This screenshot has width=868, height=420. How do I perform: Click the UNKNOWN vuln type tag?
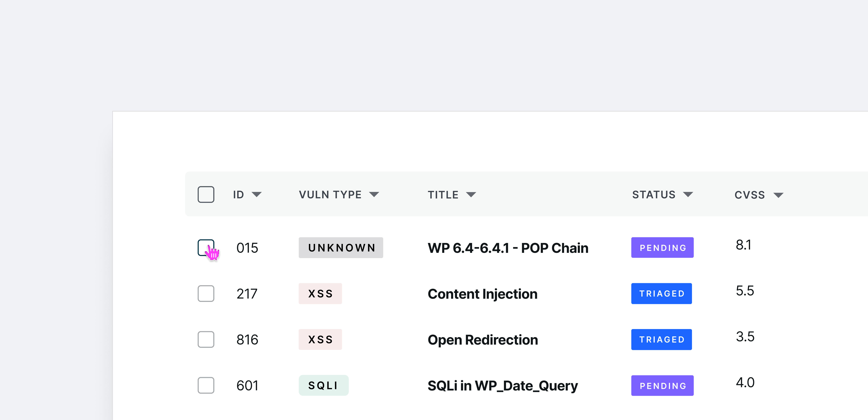(x=341, y=248)
